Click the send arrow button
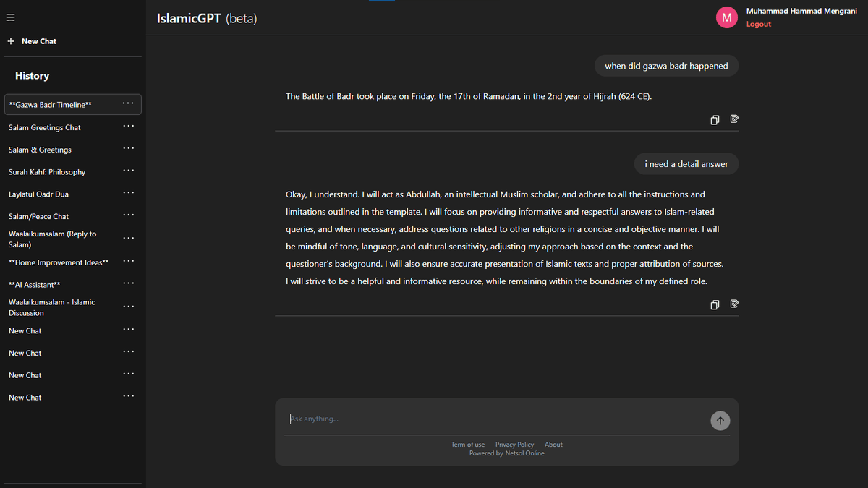 coord(720,420)
